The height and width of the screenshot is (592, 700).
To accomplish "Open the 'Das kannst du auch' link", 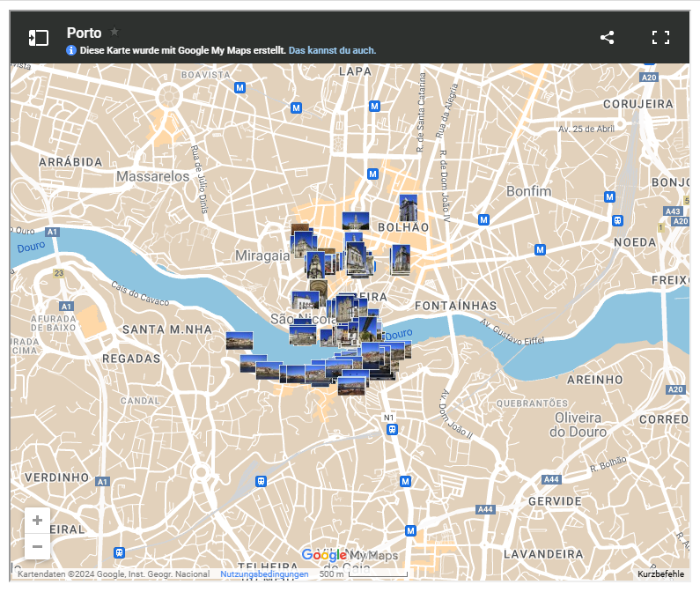I will [x=332, y=51].
